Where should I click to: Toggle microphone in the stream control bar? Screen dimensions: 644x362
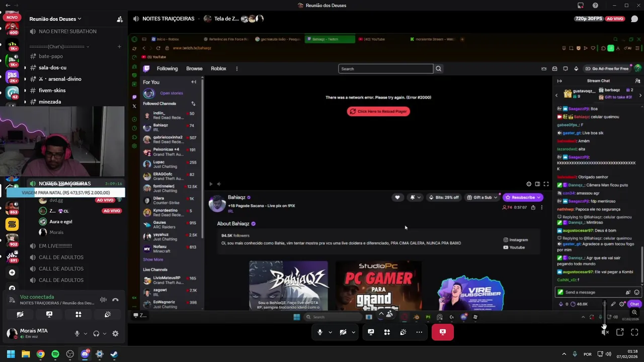coord(320,332)
